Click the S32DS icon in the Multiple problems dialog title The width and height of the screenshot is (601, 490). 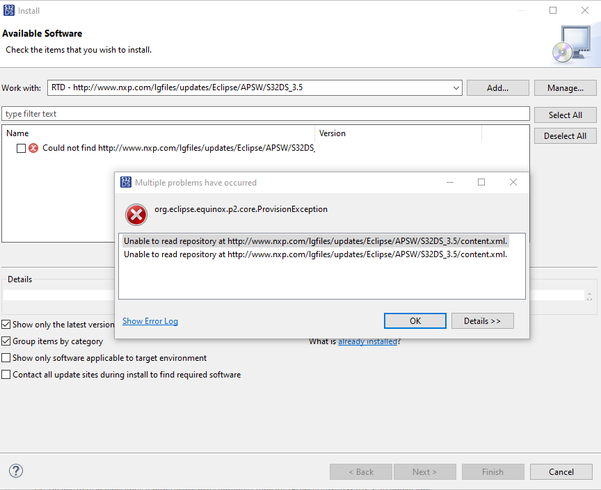pyautogui.click(x=126, y=182)
